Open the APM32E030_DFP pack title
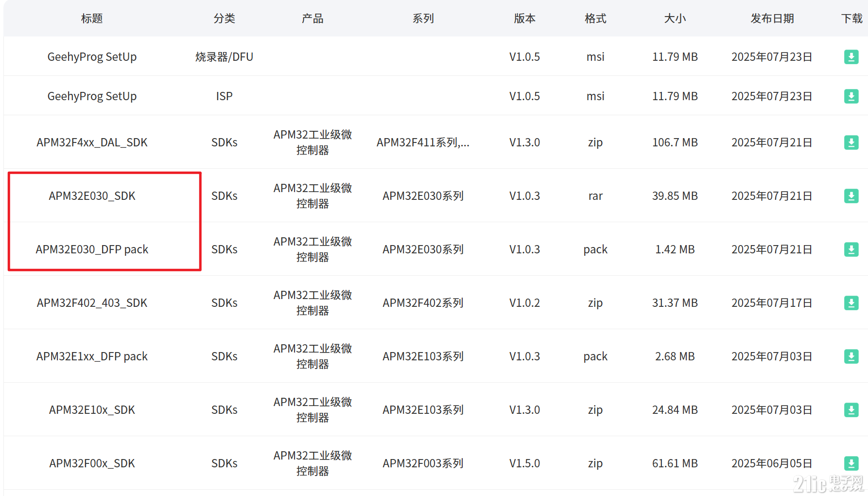Image resolution: width=868 pixels, height=496 pixels. (x=92, y=249)
